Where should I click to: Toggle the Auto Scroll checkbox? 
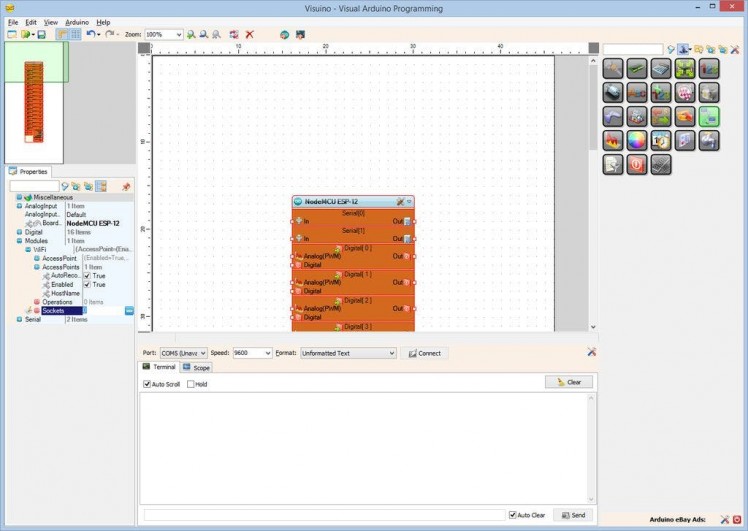pos(147,384)
